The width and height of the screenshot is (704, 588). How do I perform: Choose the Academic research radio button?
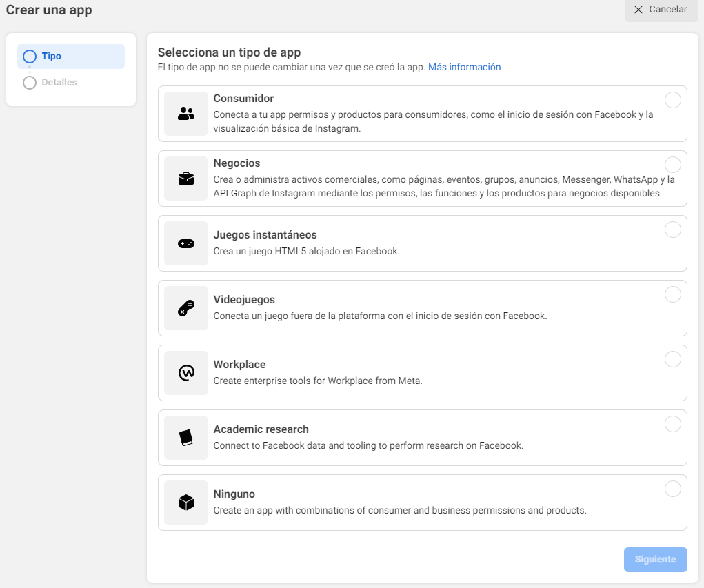click(x=672, y=424)
